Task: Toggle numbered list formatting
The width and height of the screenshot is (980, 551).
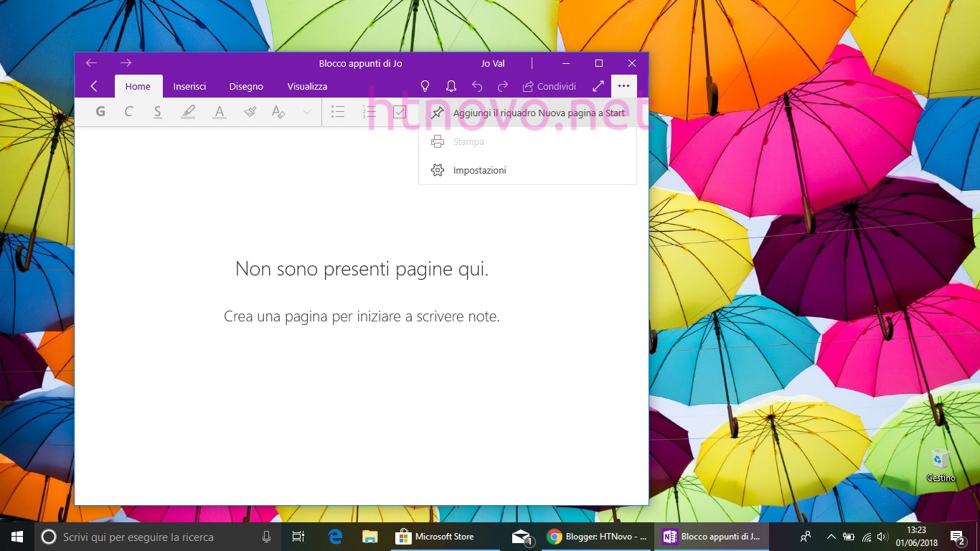Action: (369, 112)
